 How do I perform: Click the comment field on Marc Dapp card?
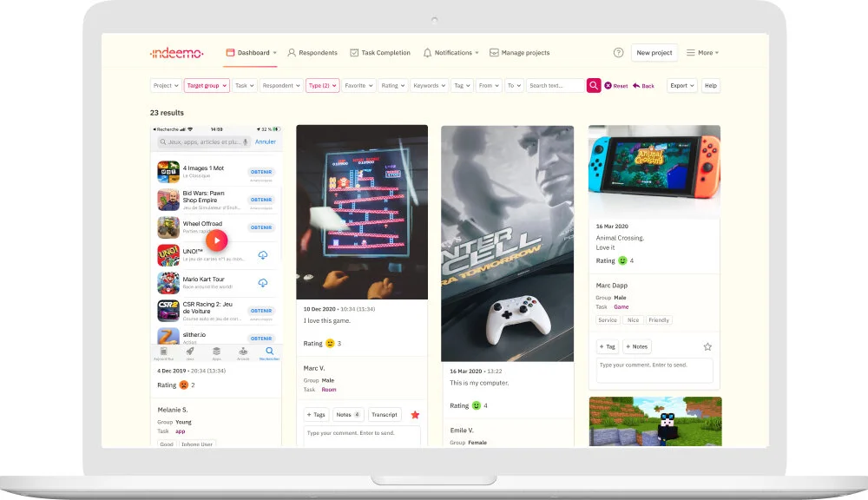click(654, 370)
